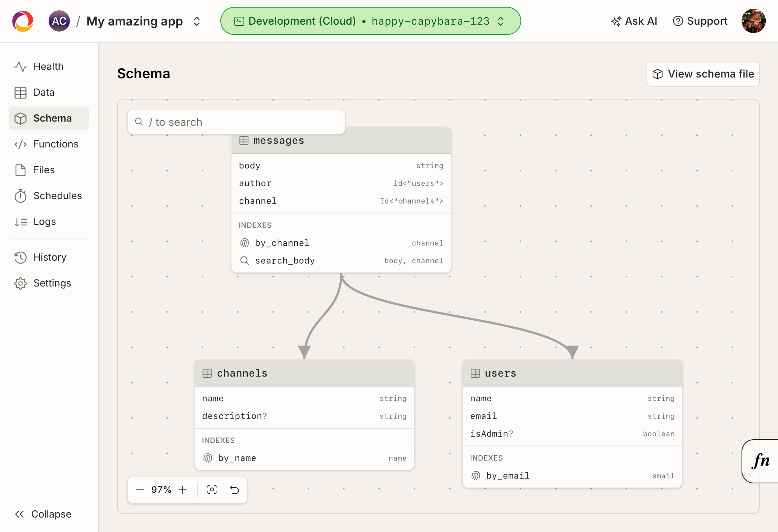Click the Id<"channels"> type
This screenshot has width=778, height=532.
tap(411, 201)
